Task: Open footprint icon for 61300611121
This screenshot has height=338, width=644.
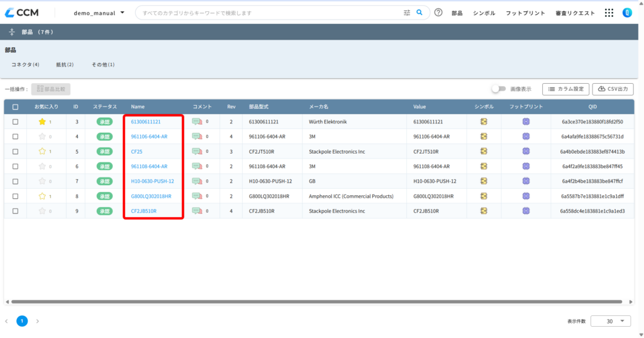Action: click(526, 121)
